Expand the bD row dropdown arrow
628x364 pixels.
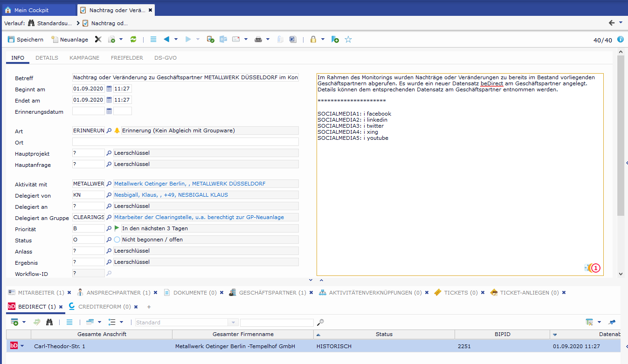tap(22, 346)
